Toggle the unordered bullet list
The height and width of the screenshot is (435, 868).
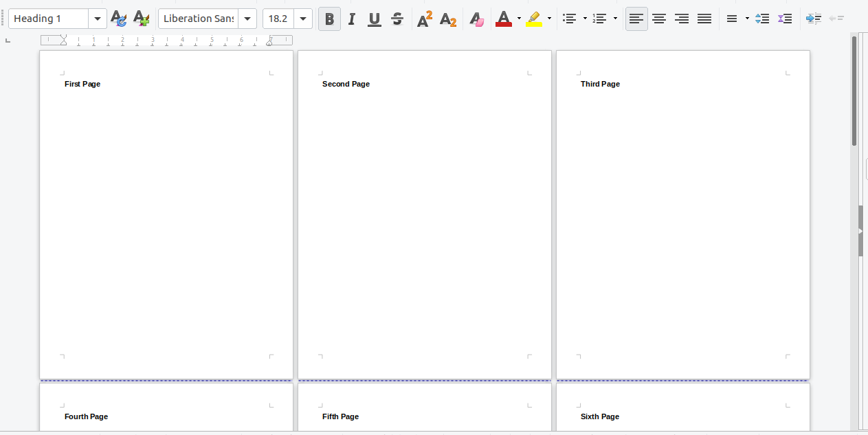[570, 19]
